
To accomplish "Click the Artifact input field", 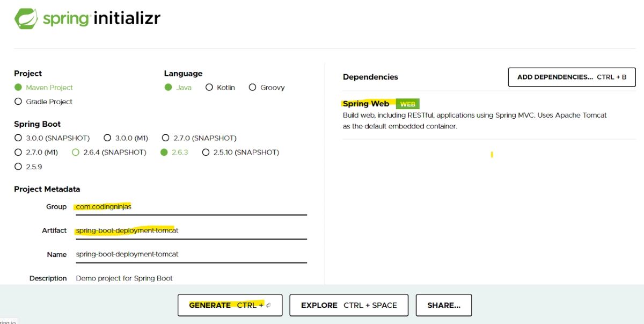I will [191, 231].
